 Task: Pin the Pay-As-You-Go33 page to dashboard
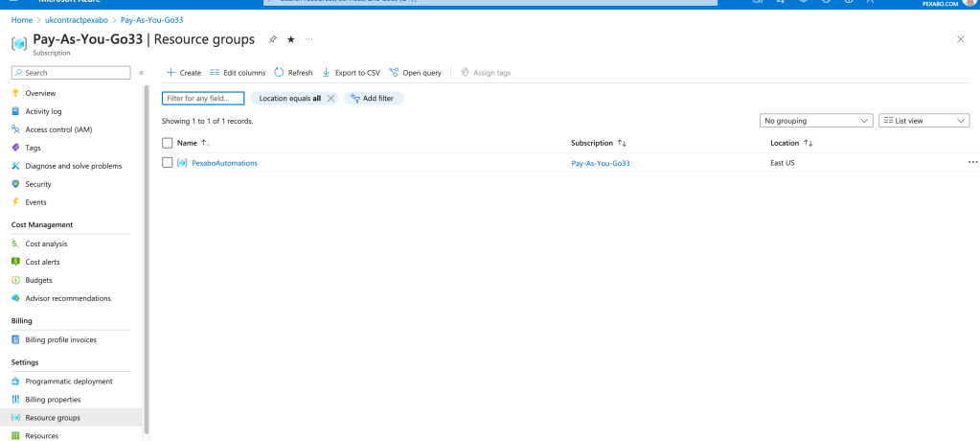(272, 39)
